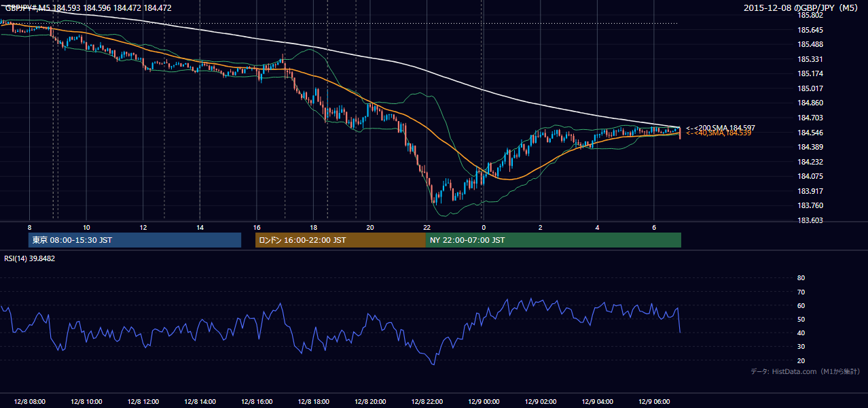Viewport: 868px width, 408px height.
Task: Click the 12/9 00:00 time axis label
Action: (x=484, y=401)
